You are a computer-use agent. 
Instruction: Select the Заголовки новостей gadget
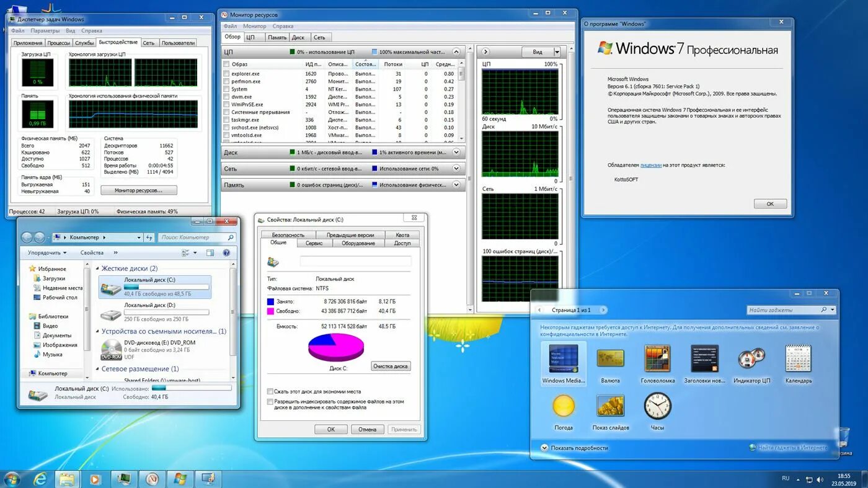click(x=704, y=364)
